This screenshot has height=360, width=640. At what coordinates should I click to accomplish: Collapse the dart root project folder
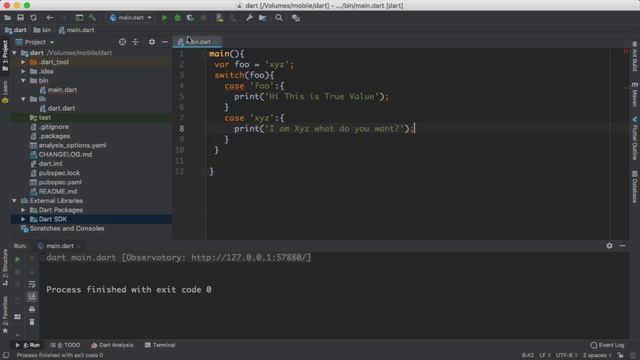point(15,53)
